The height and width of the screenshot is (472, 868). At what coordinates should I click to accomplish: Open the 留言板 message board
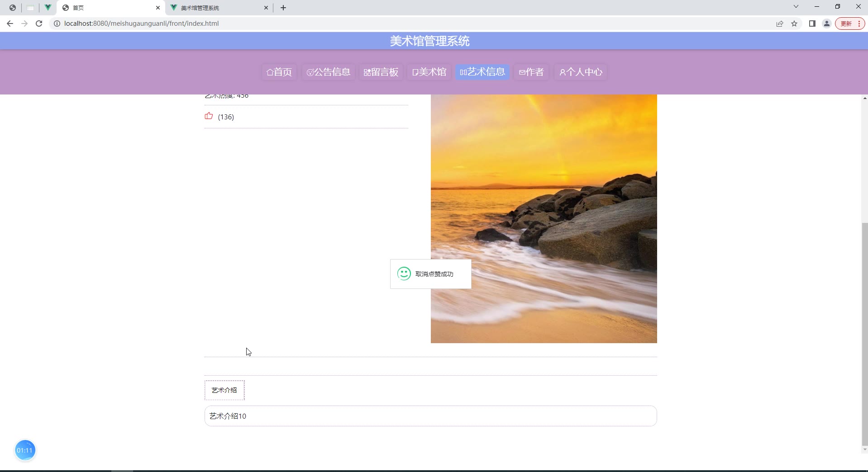[381, 72]
